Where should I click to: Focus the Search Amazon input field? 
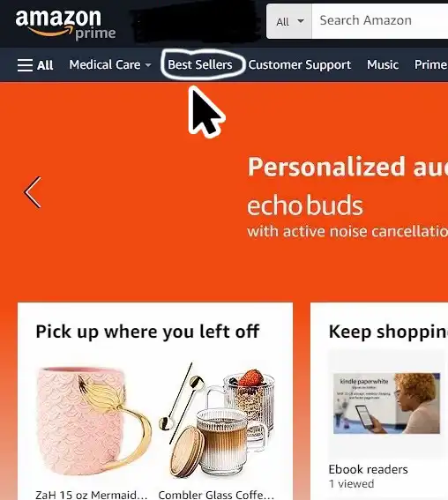point(380,21)
